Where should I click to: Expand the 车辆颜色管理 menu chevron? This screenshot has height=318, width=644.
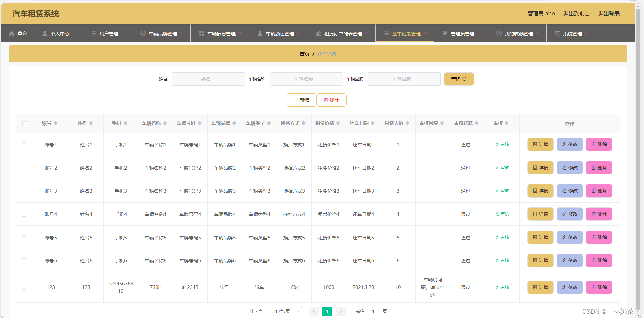(x=299, y=33)
